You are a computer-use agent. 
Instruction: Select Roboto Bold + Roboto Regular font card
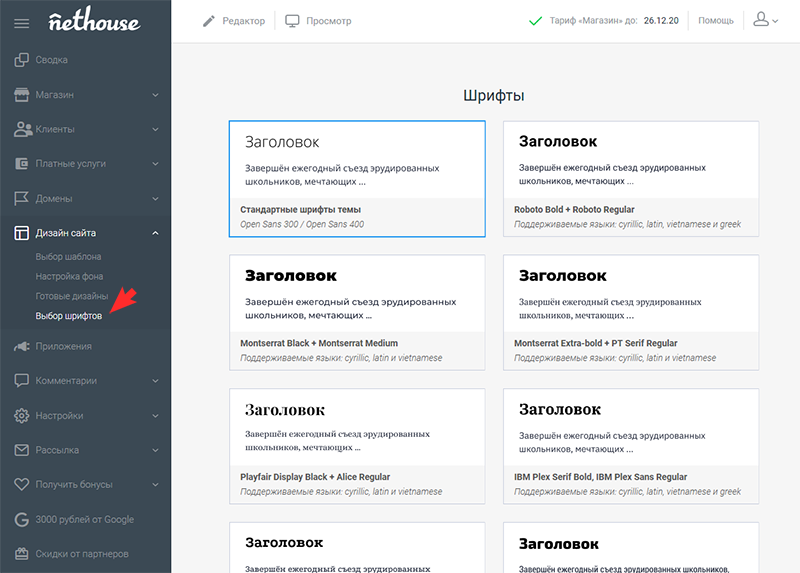[x=631, y=179]
